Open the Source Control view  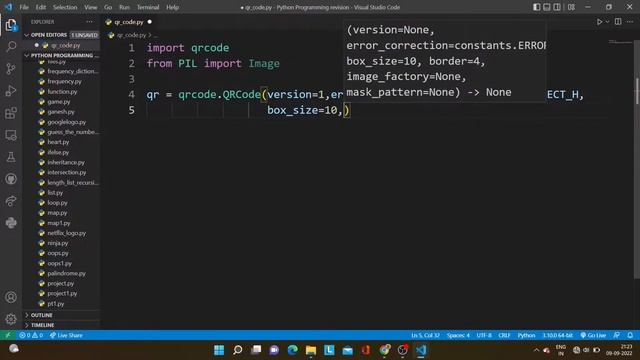[x=11, y=69]
